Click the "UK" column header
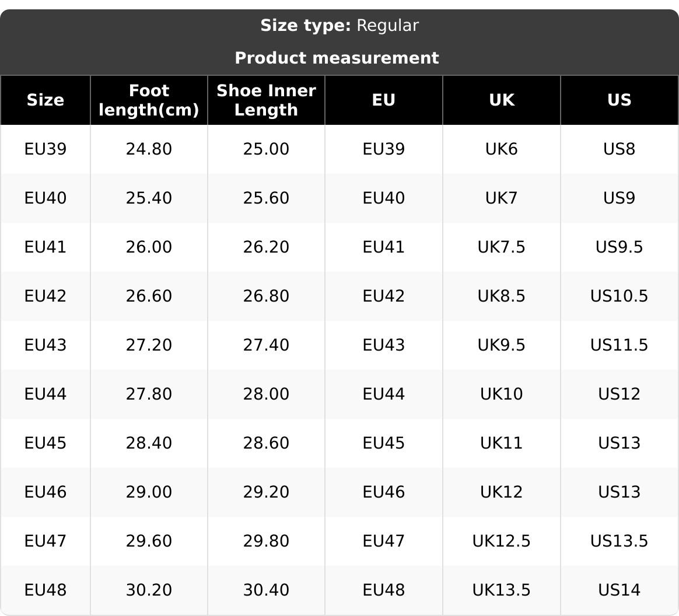Screen dimensions: 679x616 coord(501,100)
